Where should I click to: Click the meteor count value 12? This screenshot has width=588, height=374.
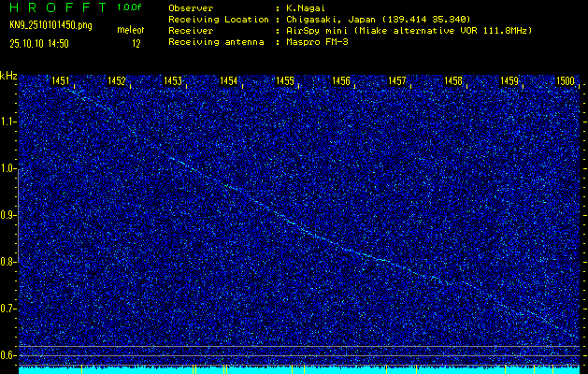[x=136, y=43]
